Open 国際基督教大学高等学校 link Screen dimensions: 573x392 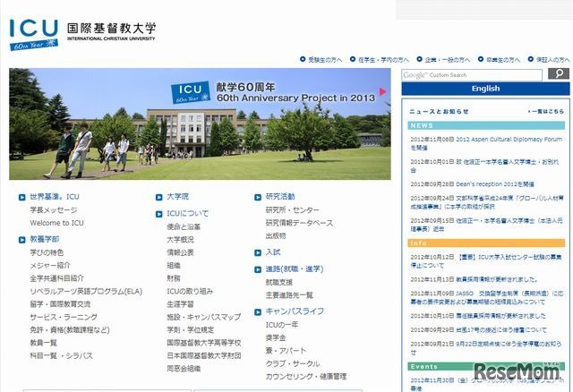pos(204,343)
